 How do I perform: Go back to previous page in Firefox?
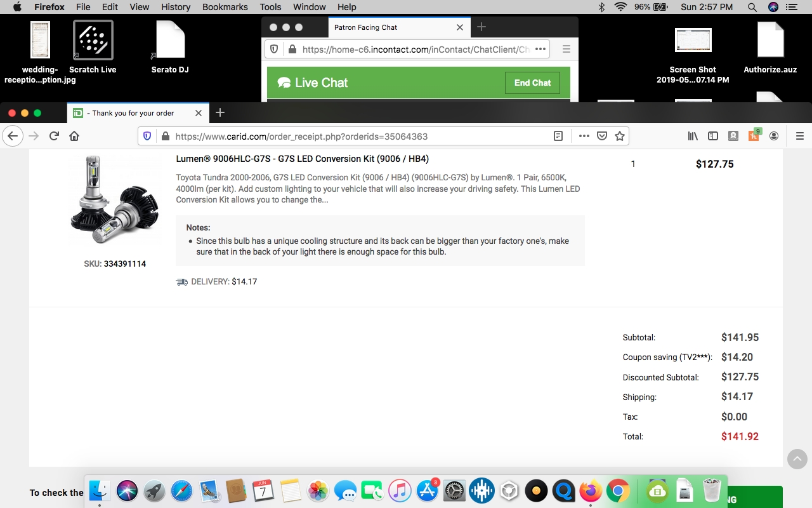pos(13,136)
